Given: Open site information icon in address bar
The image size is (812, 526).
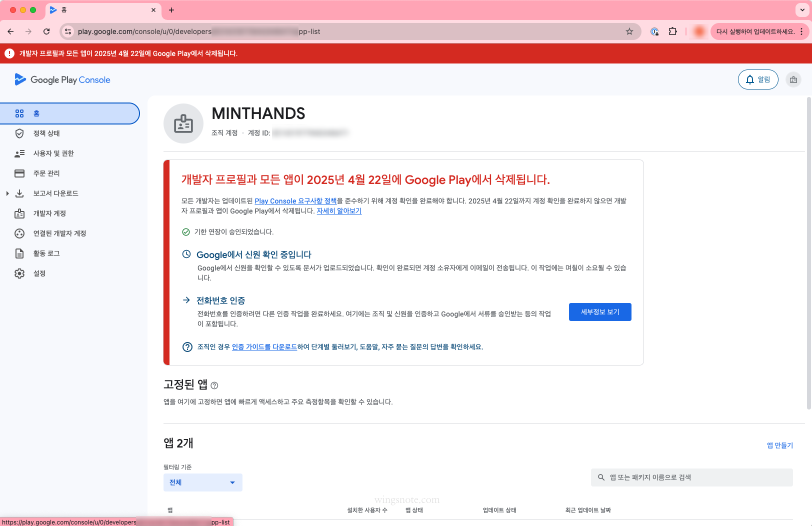Looking at the screenshot, I should [68, 31].
